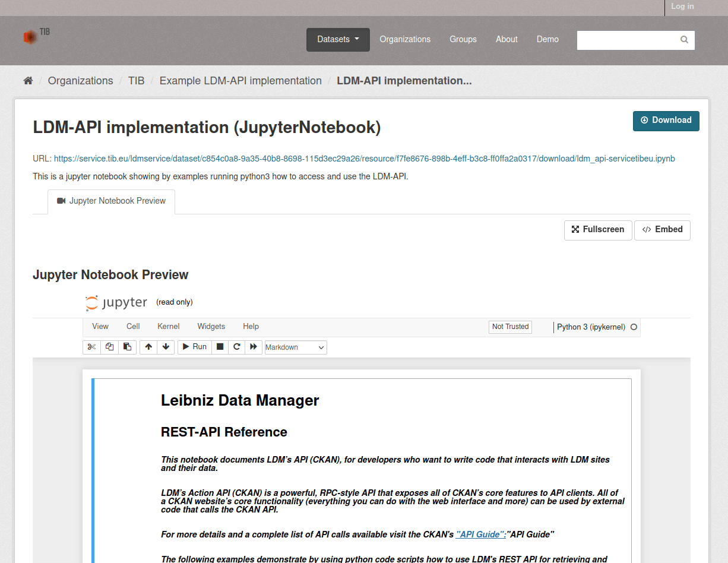Open the resource URL link
The width and height of the screenshot is (728, 563).
pyautogui.click(x=364, y=159)
